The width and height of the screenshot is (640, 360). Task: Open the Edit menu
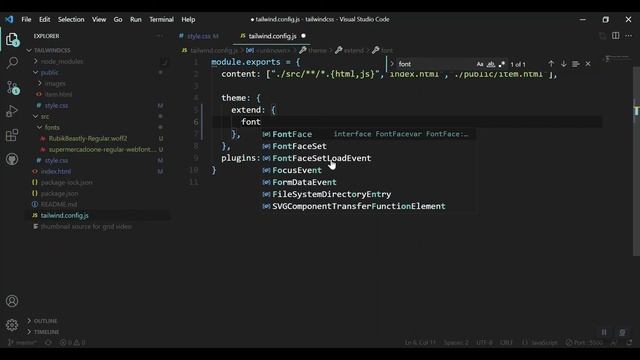(x=44, y=19)
